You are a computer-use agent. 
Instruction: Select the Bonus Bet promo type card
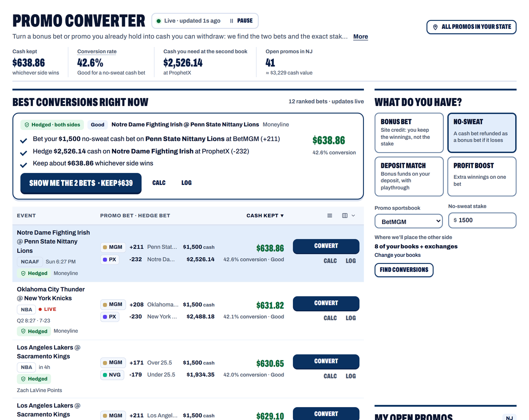(409, 133)
